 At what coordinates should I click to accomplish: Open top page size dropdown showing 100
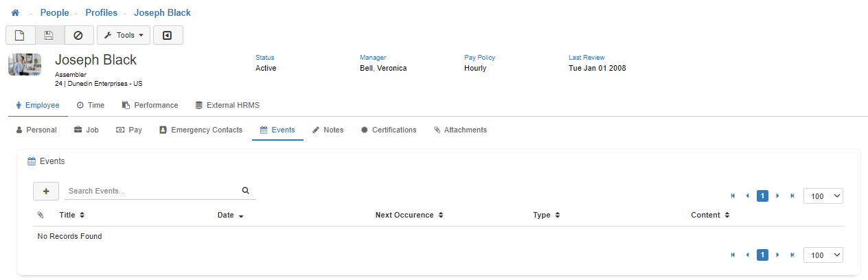click(x=823, y=196)
